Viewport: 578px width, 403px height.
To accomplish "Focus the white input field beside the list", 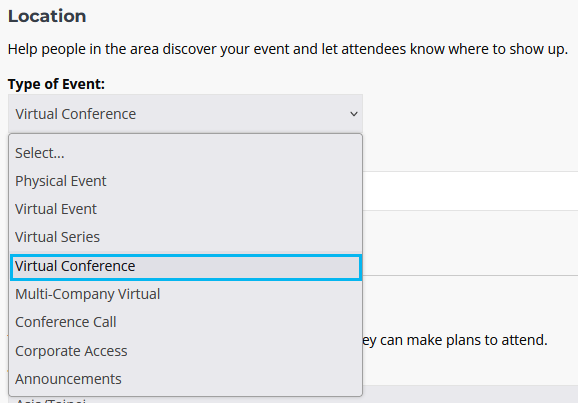I will point(470,191).
